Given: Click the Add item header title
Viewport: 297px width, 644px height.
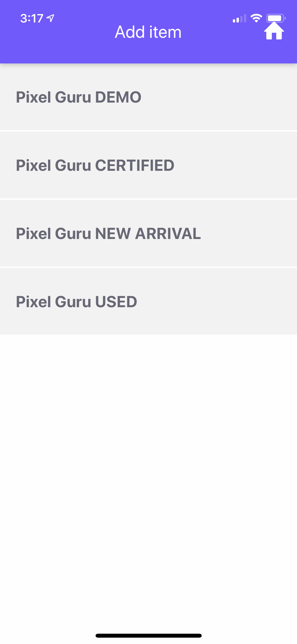Looking at the screenshot, I should pos(148,32).
